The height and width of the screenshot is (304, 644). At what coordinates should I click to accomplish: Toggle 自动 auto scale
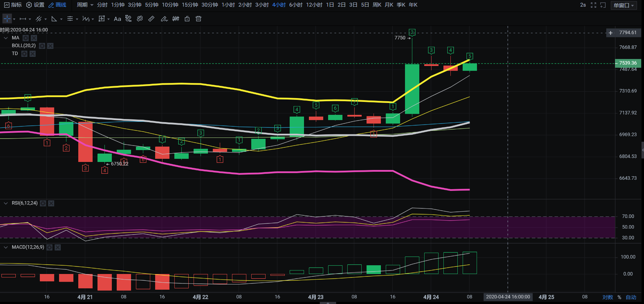(631, 297)
